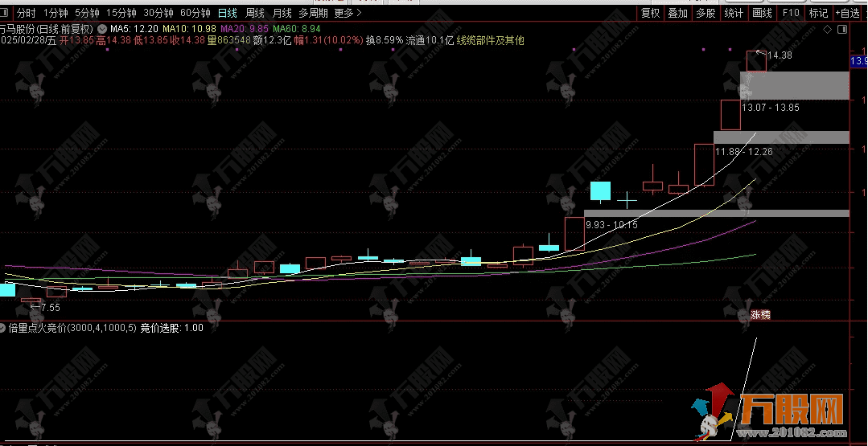Click the 标记 mark button
This screenshot has height=446, width=868.
tap(818, 13)
